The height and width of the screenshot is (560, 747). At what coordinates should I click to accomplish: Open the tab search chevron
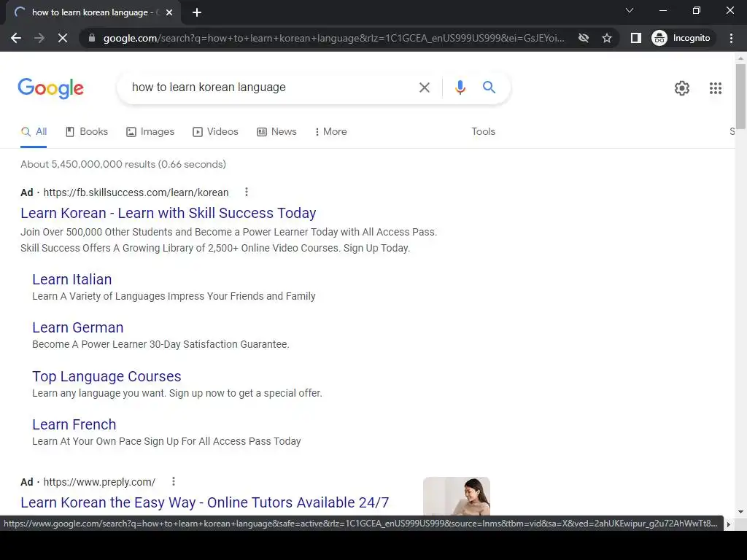coord(630,10)
